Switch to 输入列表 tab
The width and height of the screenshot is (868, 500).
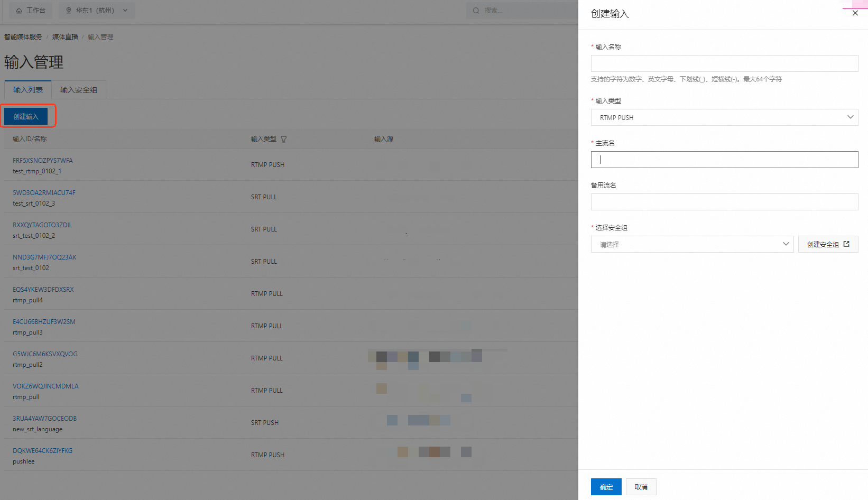(28, 90)
